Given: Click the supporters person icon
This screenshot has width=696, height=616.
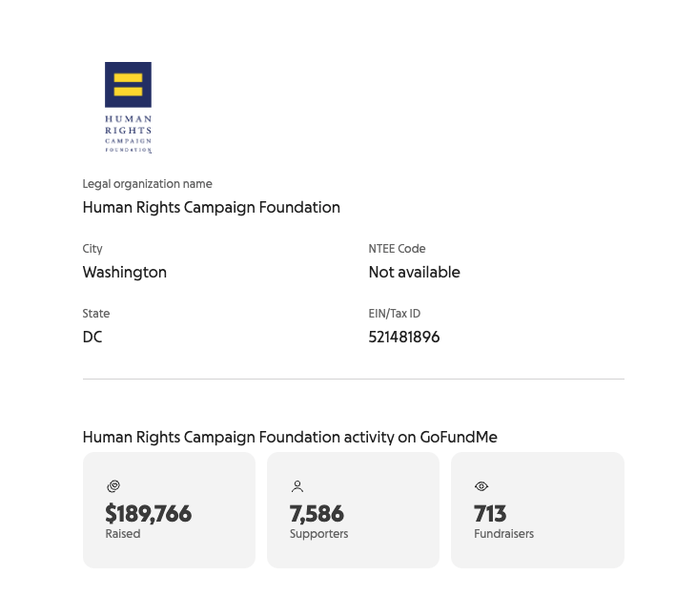Looking at the screenshot, I should pyautogui.click(x=297, y=486).
